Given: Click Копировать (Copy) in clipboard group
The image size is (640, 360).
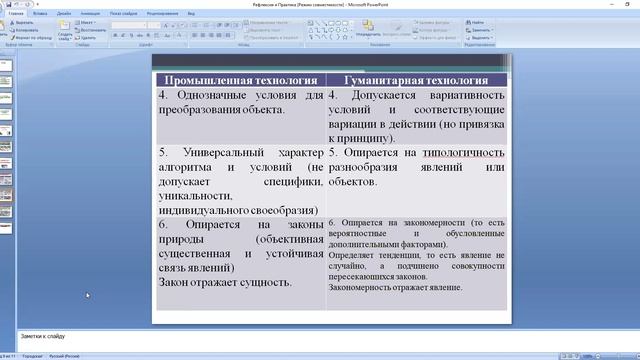Looking at the screenshot, I should (24, 30).
